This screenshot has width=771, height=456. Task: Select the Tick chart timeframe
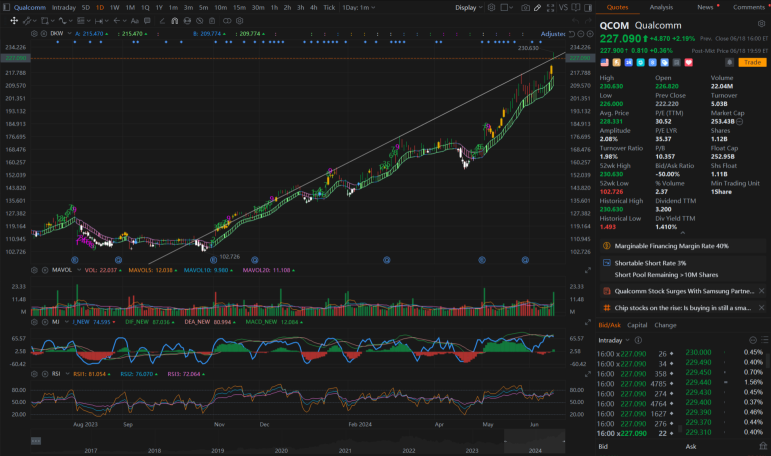point(329,7)
